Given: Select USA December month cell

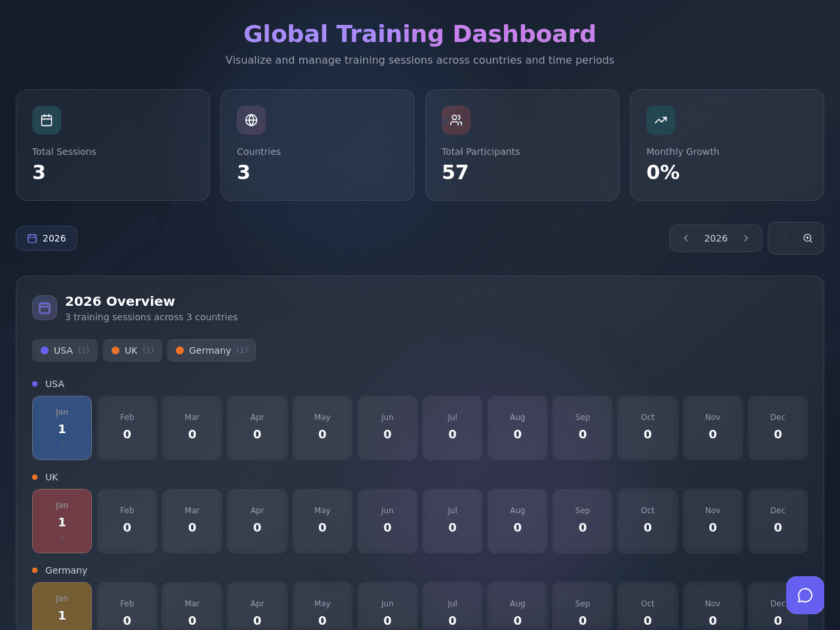Looking at the screenshot, I should pos(778,428).
